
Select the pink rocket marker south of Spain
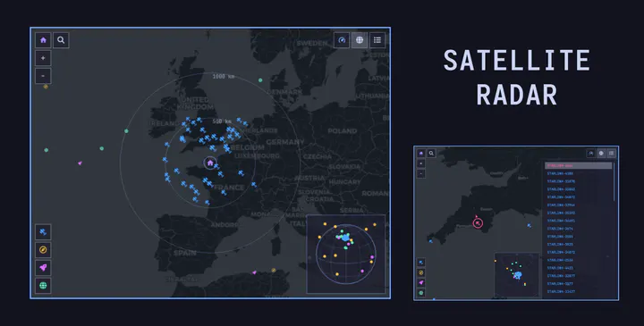(x=255, y=272)
